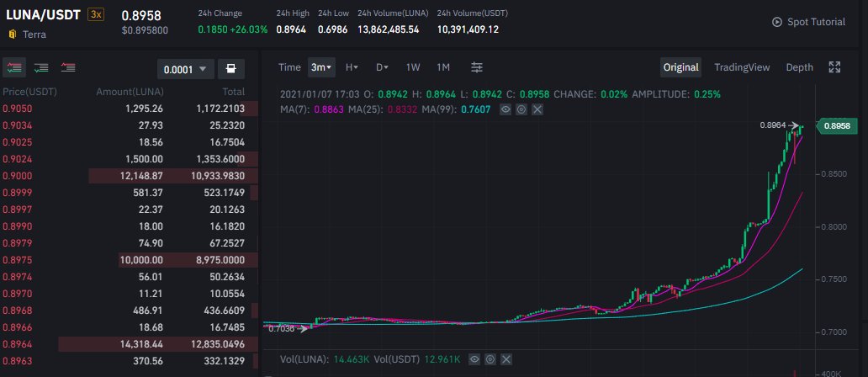868x377 pixels.
Task: Click the 24h High value 0.8964
Action: [291, 29]
